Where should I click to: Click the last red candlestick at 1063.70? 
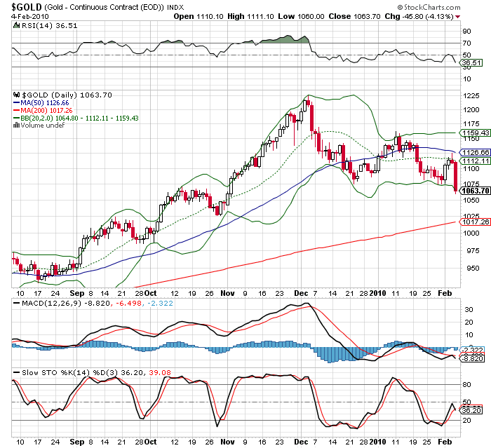tap(455, 176)
